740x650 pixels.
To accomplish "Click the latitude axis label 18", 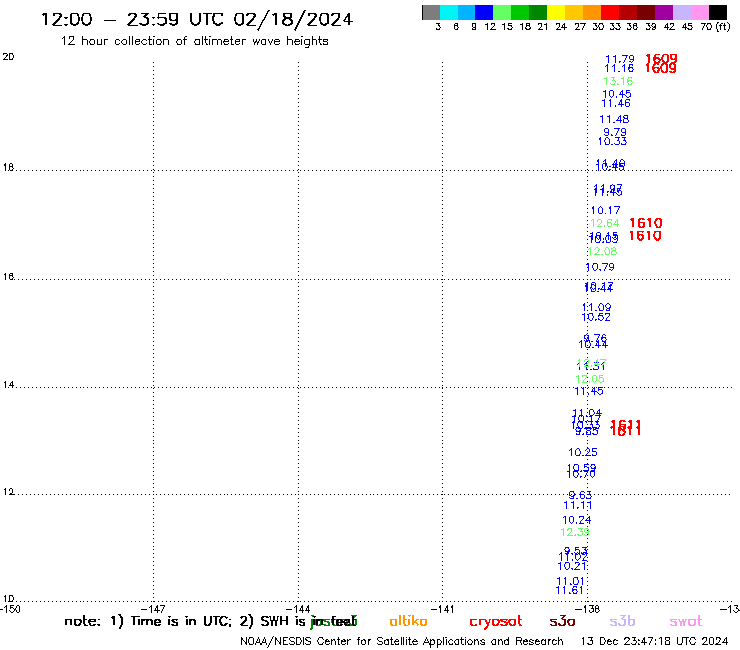I will [8, 167].
